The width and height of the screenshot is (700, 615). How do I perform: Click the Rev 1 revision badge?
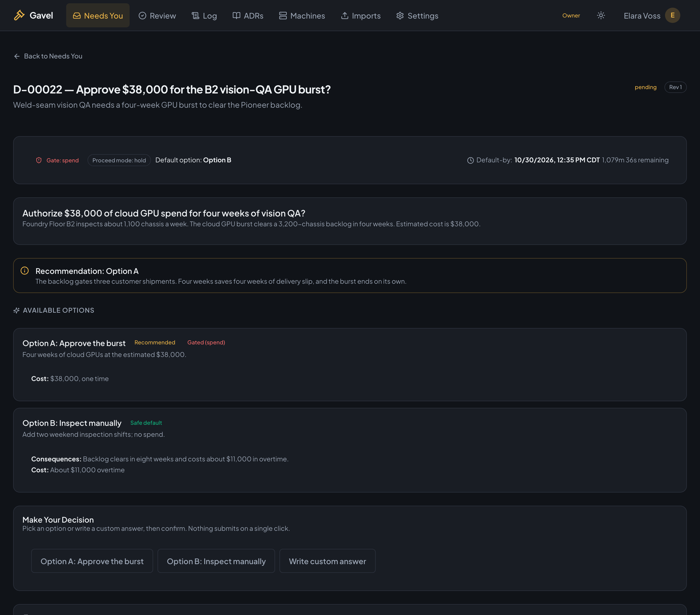[676, 87]
